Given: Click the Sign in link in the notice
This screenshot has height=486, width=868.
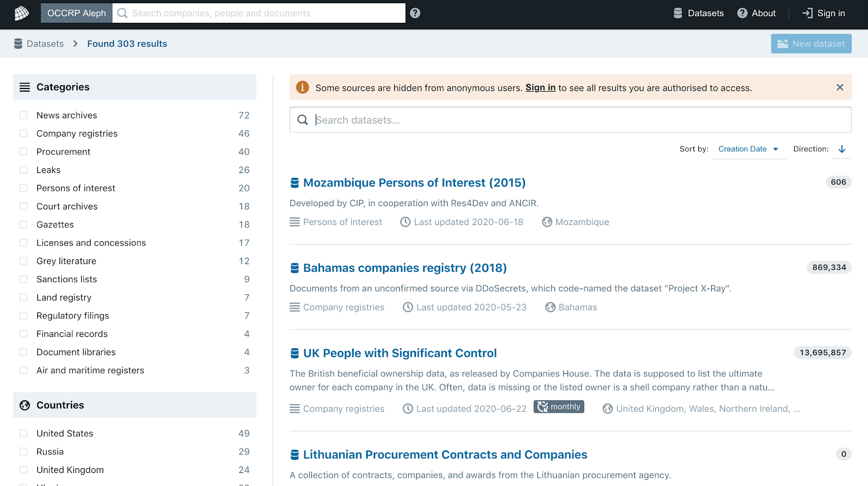Looking at the screenshot, I should point(540,87).
